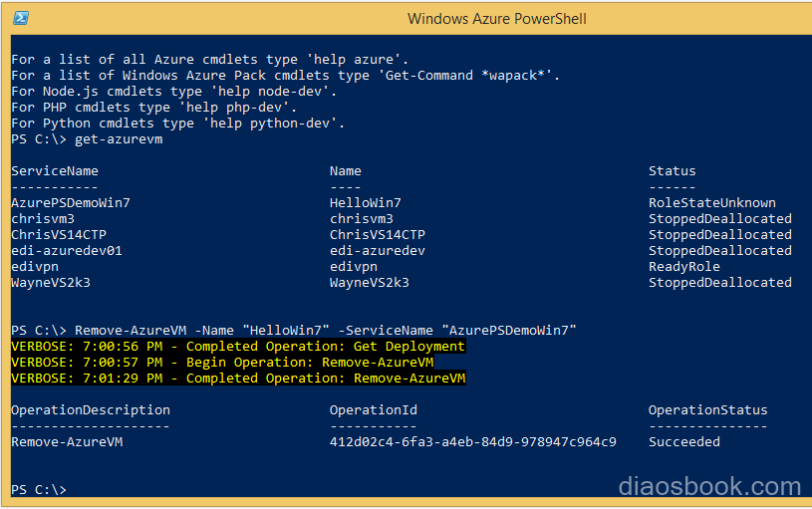This screenshot has width=812, height=509.
Task: Select the Status column header
Action: (x=673, y=171)
